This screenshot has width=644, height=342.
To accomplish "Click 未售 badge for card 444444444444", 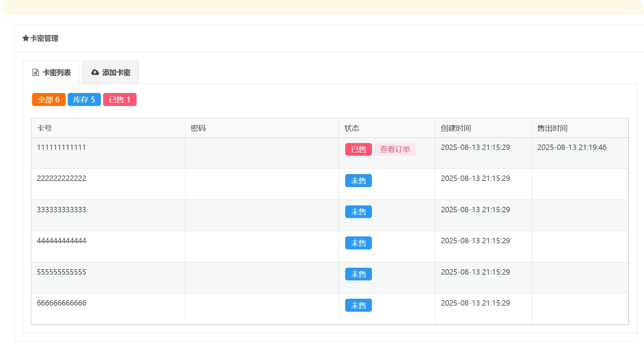I will pyautogui.click(x=358, y=243).
